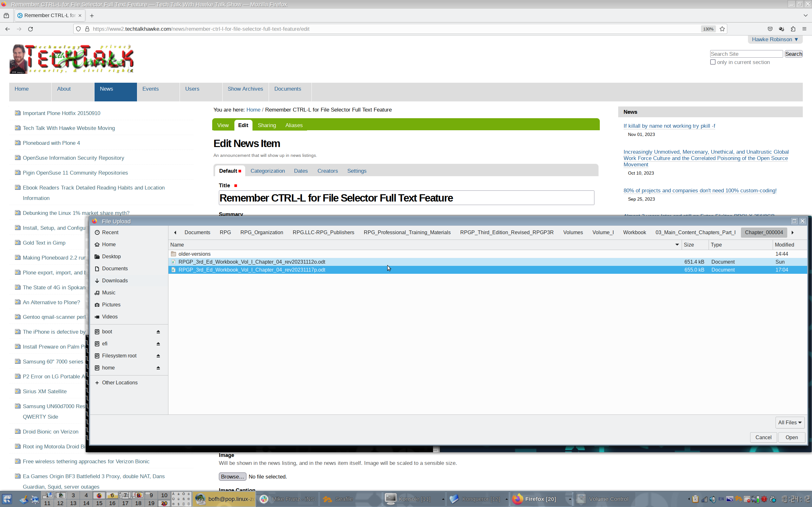
Task: Check 'only in current section' checkbox
Action: (x=713, y=62)
